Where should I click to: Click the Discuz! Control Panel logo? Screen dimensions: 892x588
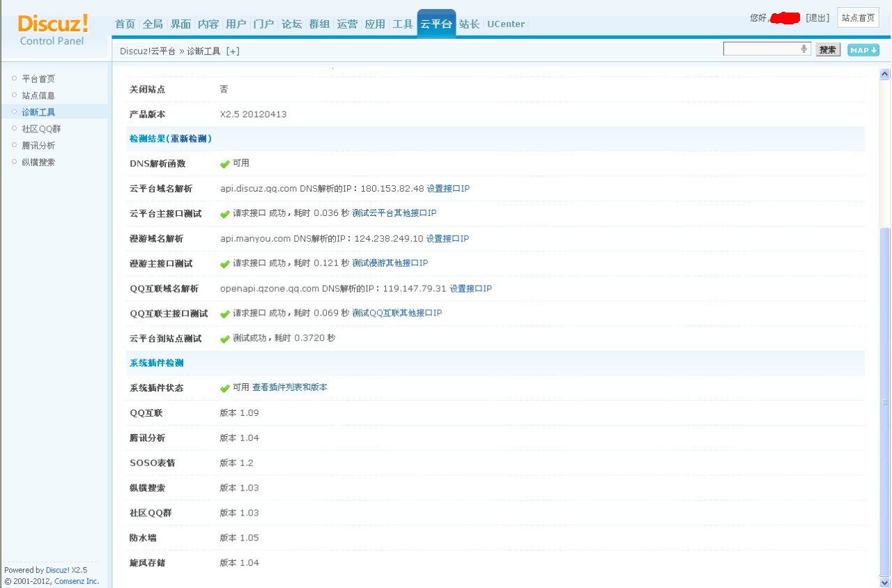tap(53, 30)
